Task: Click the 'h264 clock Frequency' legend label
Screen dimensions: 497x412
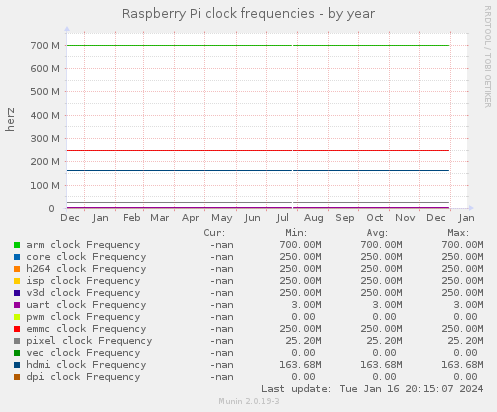Action: 86,269
